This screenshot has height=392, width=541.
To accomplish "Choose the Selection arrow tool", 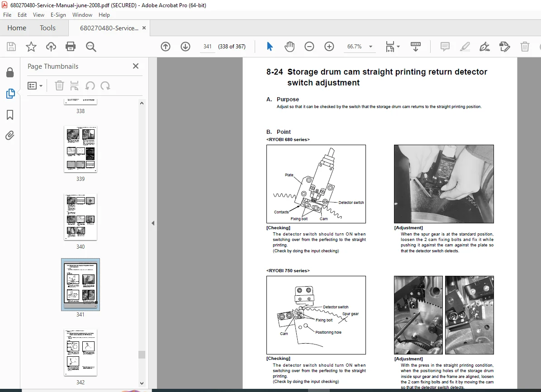I will 270,47.
